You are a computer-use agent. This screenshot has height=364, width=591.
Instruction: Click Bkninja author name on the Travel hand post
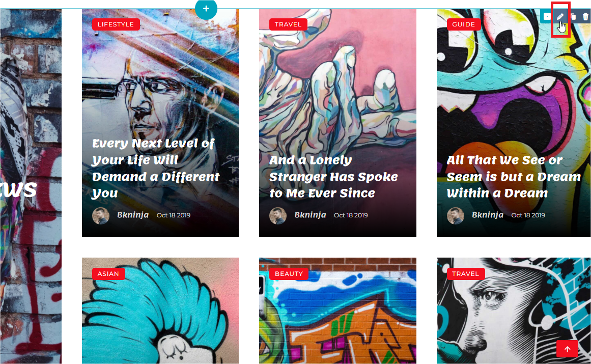[x=310, y=215]
